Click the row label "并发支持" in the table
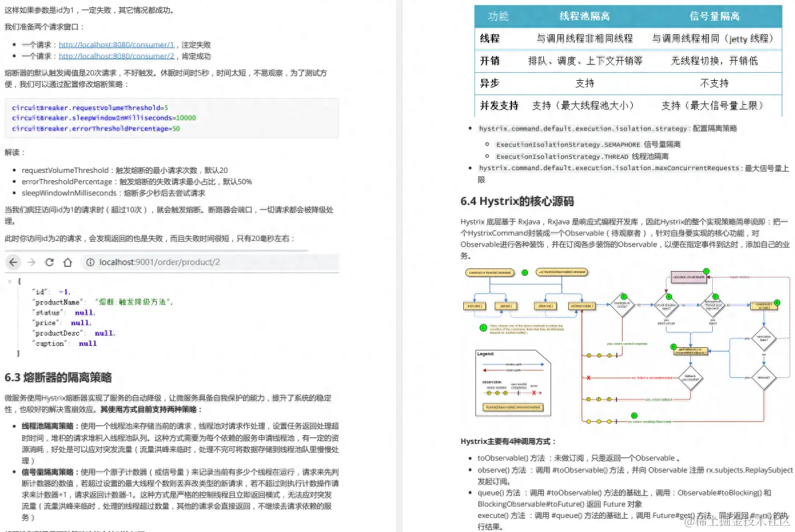Screen dimensions: 795x532 [499, 105]
